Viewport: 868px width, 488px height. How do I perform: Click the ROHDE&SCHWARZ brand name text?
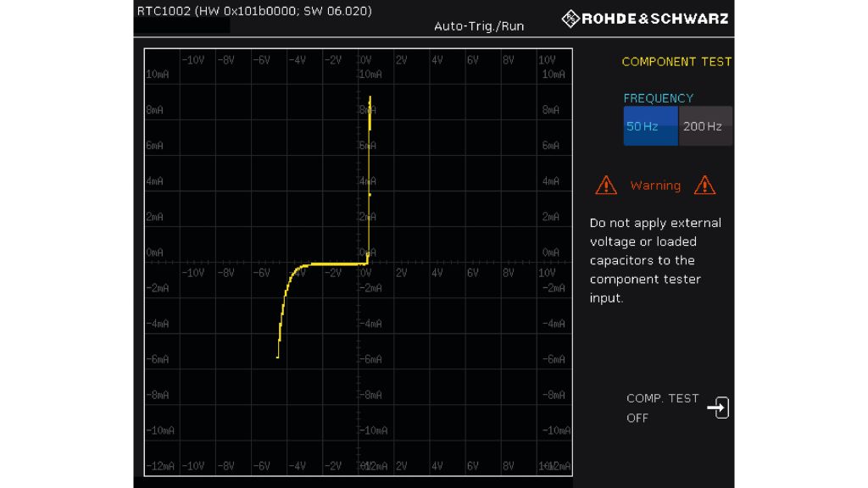[655, 19]
